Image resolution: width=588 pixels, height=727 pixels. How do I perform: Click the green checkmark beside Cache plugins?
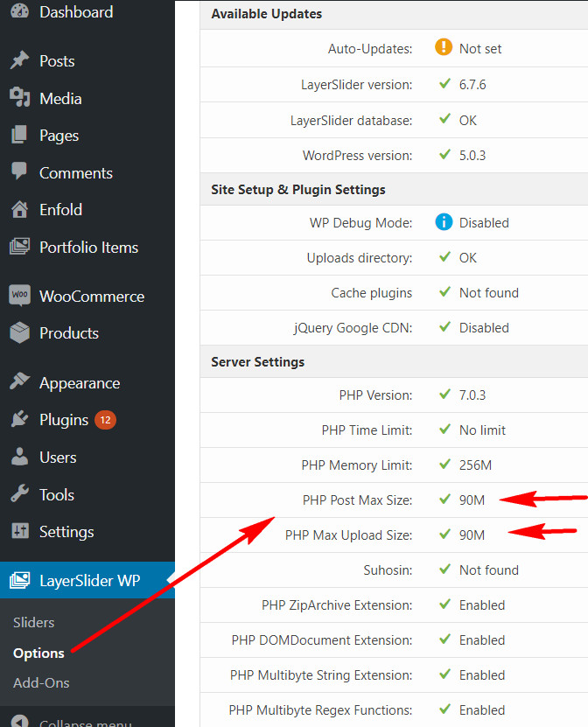point(444,292)
